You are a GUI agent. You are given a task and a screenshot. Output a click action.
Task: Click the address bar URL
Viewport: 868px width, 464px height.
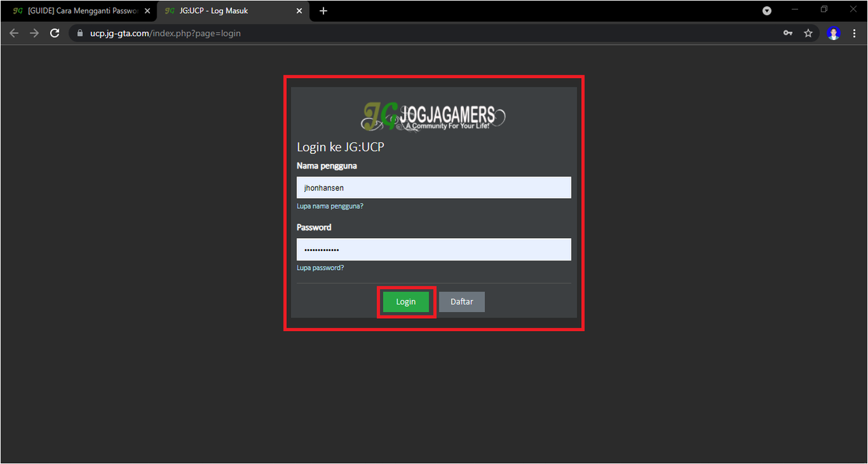165,33
